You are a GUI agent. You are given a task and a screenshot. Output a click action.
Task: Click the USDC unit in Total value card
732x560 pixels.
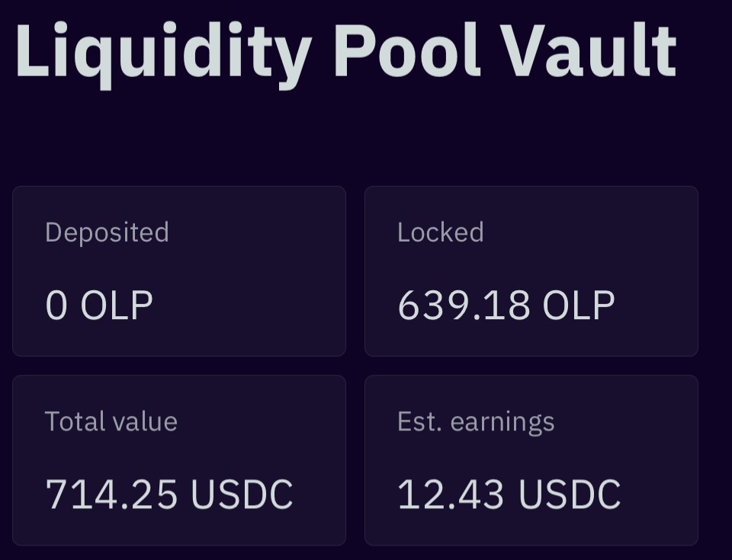click(x=242, y=494)
